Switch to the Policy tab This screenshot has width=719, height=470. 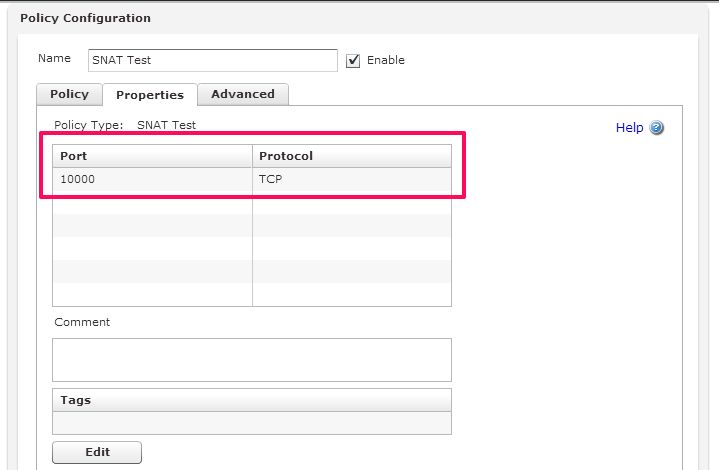pos(69,94)
